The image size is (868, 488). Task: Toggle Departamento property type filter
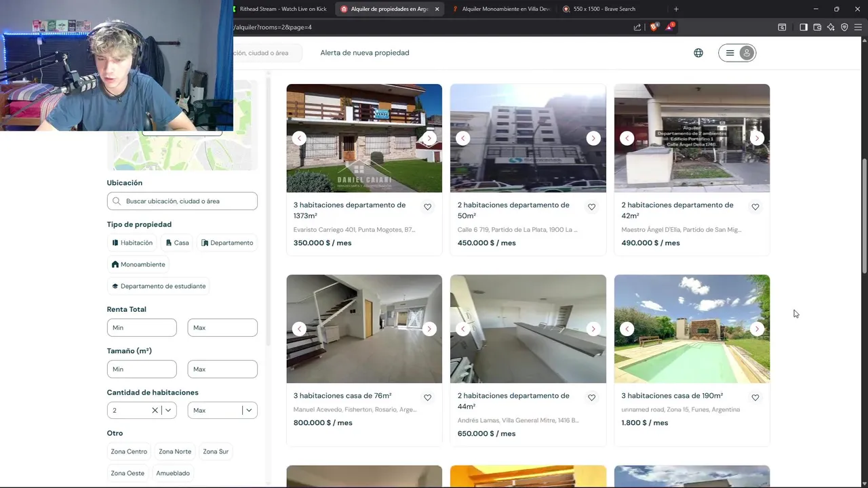(227, 243)
